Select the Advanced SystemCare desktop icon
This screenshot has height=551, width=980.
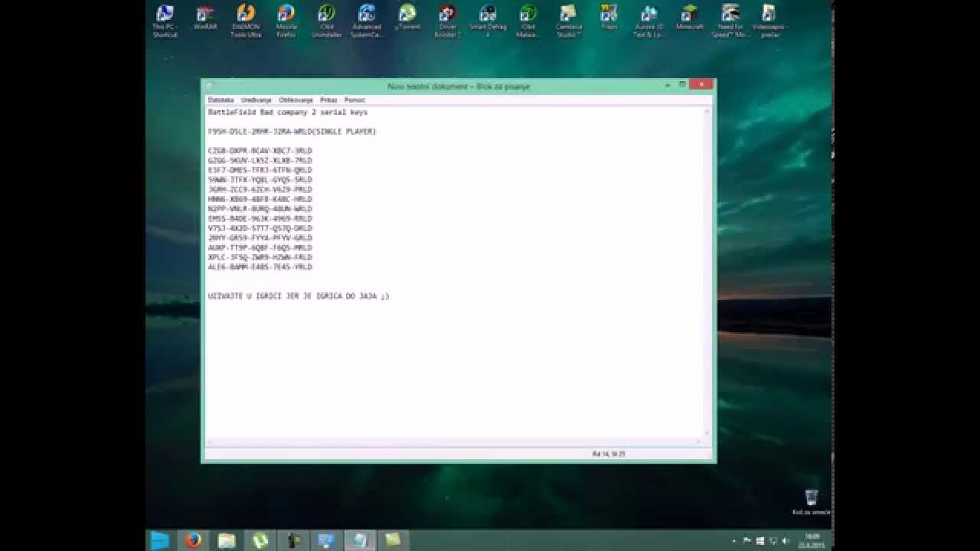click(367, 21)
